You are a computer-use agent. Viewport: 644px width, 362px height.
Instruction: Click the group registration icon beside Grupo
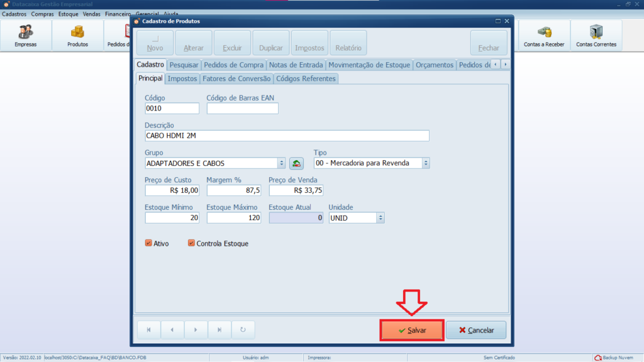(296, 163)
